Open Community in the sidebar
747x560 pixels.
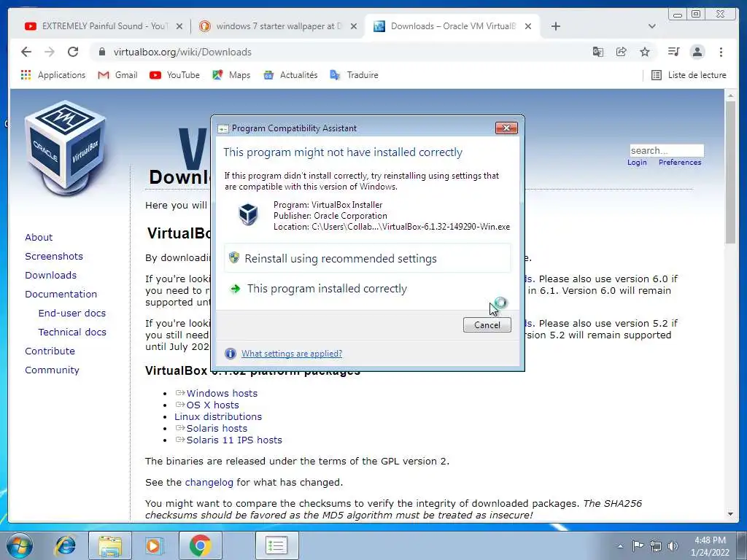(x=52, y=370)
